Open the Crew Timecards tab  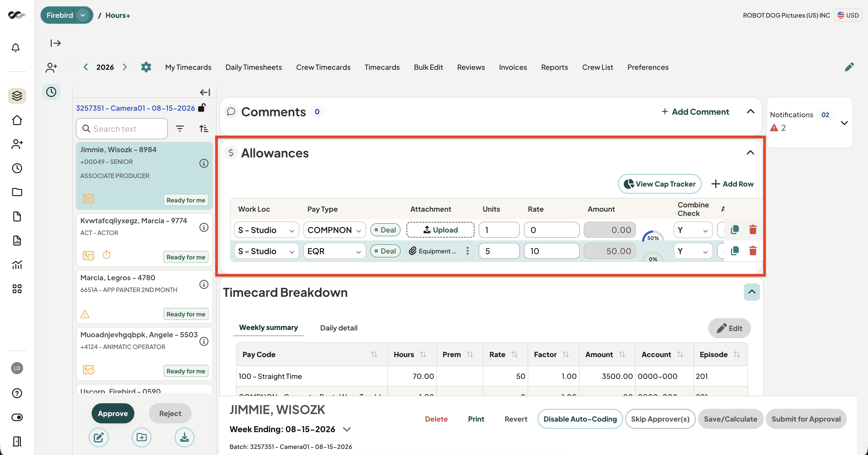[323, 67]
